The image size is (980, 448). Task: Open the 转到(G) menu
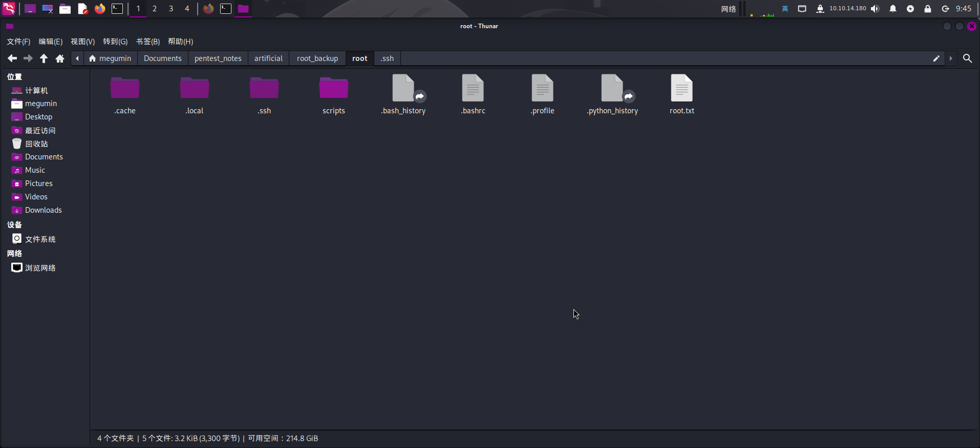[x=115, y=42]
